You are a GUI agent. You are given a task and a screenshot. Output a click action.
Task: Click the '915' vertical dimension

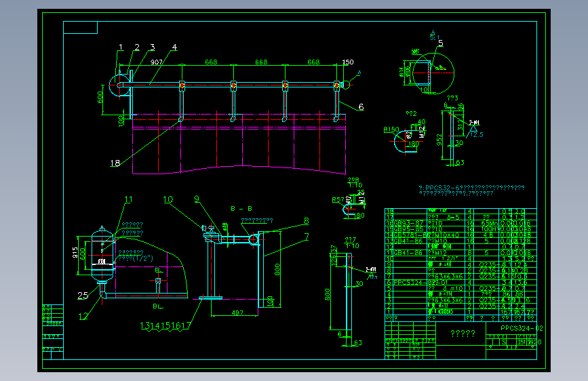pos(75,252)
